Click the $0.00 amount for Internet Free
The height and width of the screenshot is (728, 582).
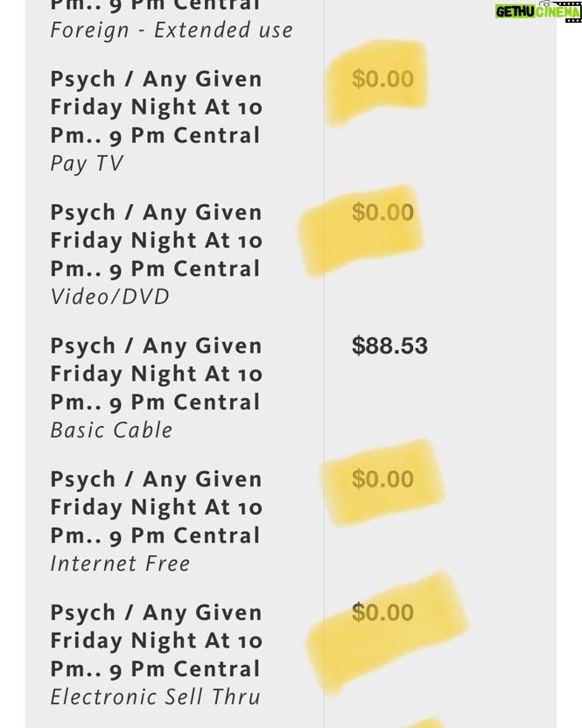point(382,479)
